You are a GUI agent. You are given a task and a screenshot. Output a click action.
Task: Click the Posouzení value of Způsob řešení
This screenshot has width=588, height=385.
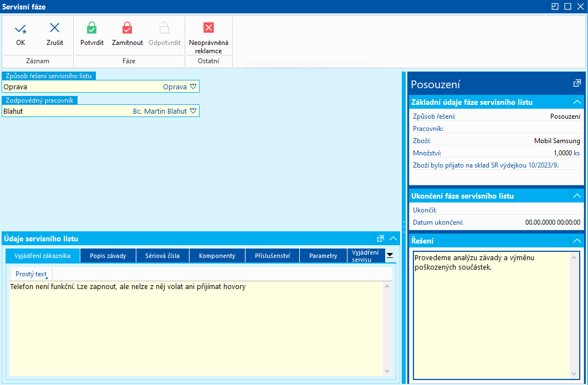565,116
